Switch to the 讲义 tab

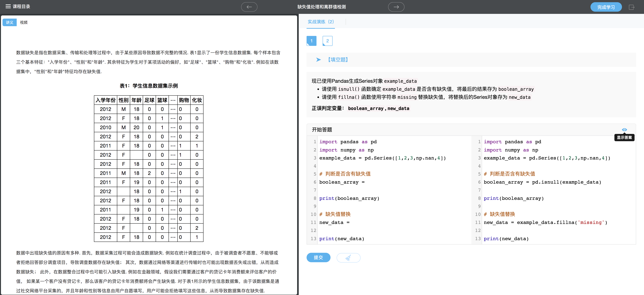(9, 22)
